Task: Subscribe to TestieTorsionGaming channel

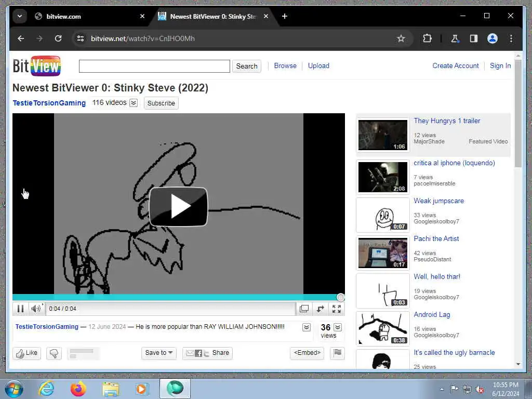Action: [x=161, y=103]
